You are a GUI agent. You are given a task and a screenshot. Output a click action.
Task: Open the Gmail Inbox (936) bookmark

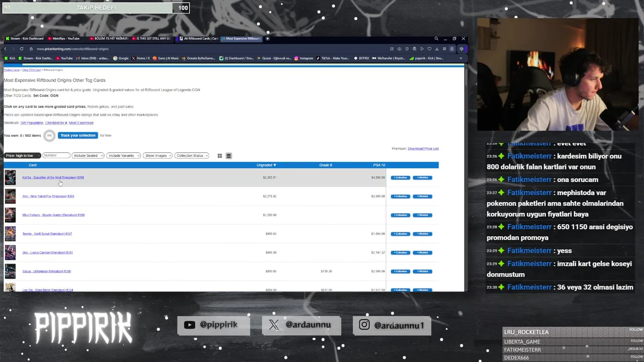(x=92, y=58)
